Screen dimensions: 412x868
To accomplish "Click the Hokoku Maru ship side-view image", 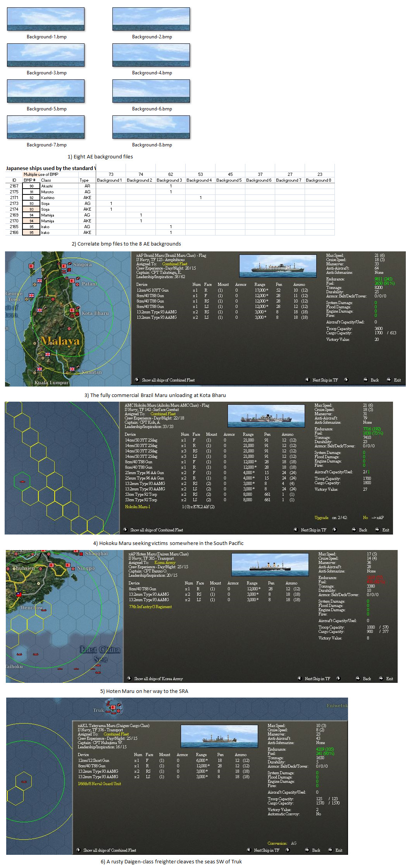I will tap(266, 416).
